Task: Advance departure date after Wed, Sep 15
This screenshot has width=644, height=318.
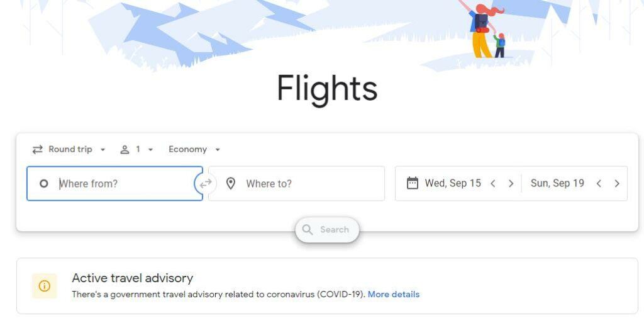Action: (x=511, y=183)
